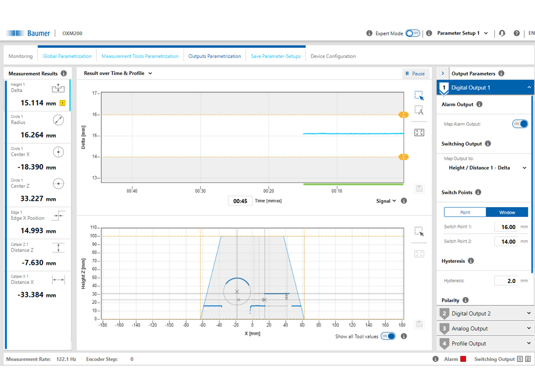
Task: Click info icon next to Signal
Action: point(404,201)
